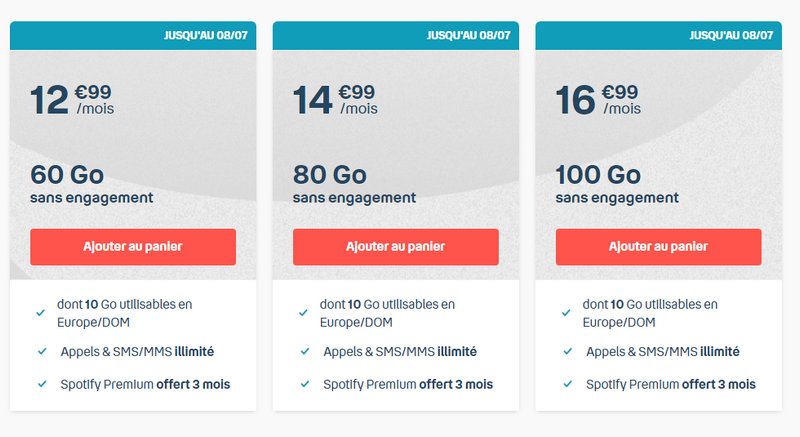This screenshot has height=437, width=800.
Task: Click the JUSQU'AU 08/07 banner on 100 Go card
Action: (731, 35)
